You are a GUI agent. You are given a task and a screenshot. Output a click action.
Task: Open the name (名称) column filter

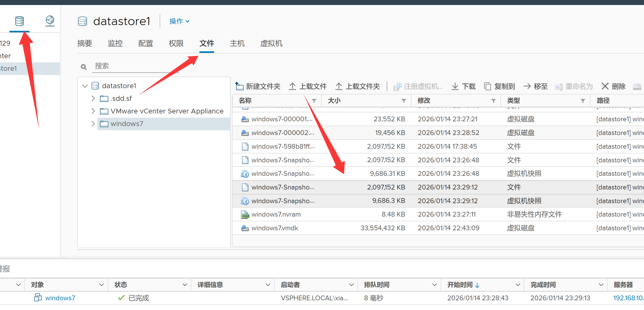click(314, 101)
